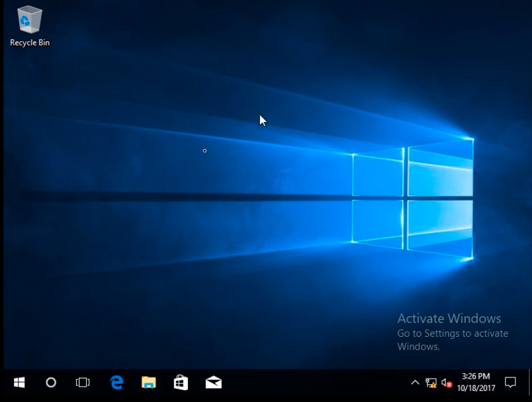The height and width of the screenshot is (402, 532).
Task: Click the Activate Windows watermark heading
Action: pos(449,318)
